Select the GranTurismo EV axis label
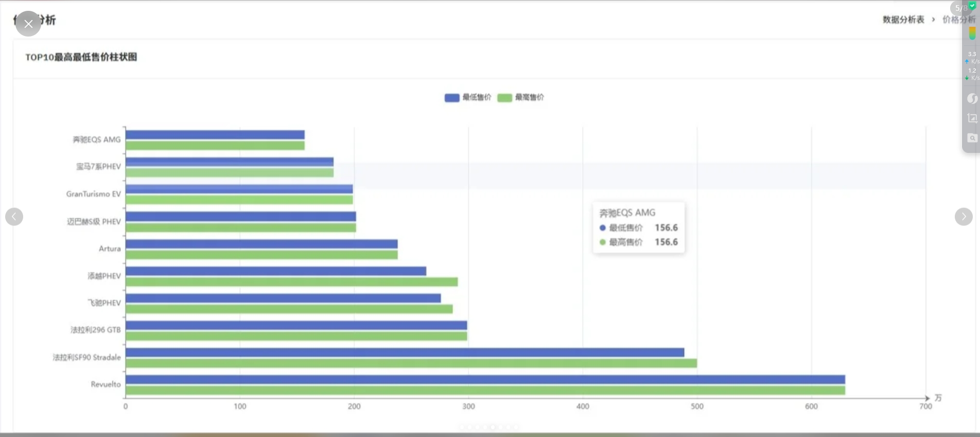The width and height of the screenshot is (980, 437). click(93, 194)
